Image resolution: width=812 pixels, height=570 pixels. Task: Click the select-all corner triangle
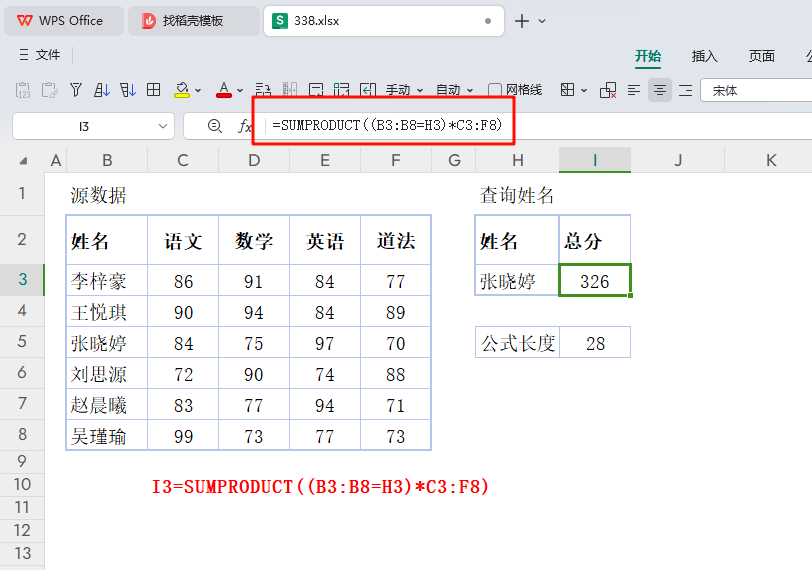click(x=23, y=161)
